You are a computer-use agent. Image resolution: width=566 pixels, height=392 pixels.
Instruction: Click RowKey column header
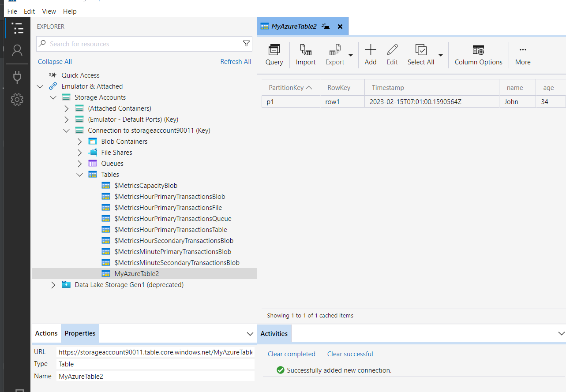point(342,88)
